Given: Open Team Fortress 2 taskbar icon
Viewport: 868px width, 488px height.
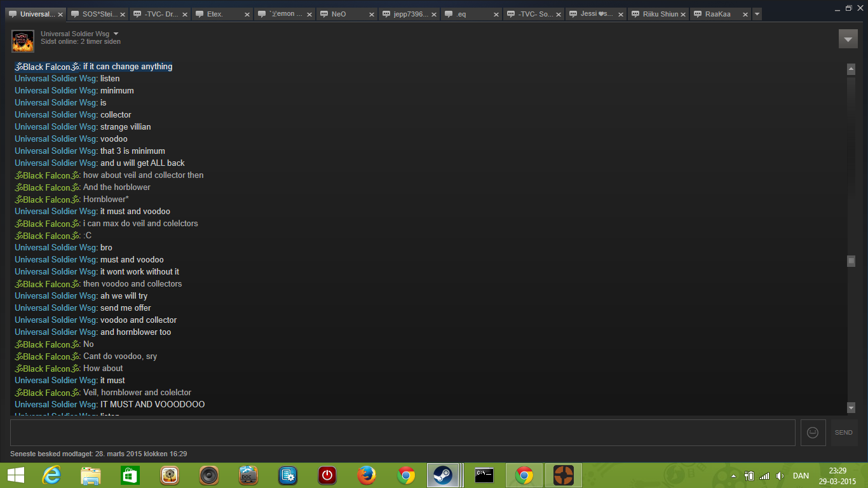Looking at the screenshot, I should 562,475.
